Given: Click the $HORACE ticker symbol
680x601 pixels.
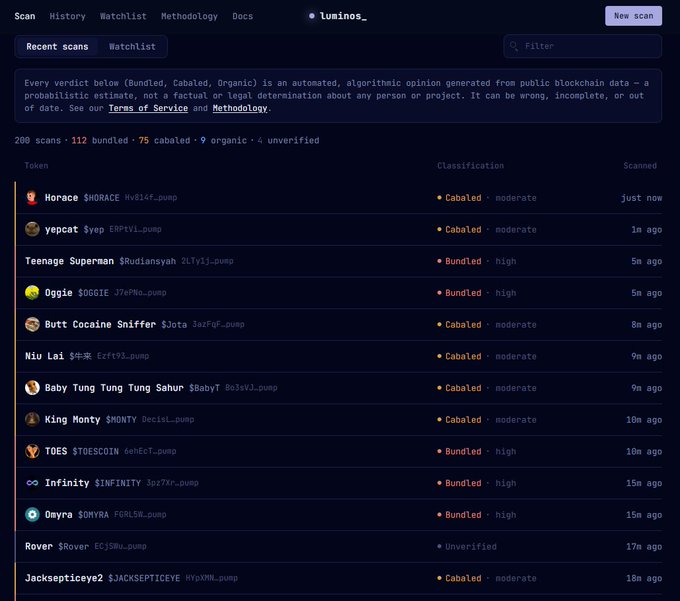Looking at the screenshot, I should (101, 198).
